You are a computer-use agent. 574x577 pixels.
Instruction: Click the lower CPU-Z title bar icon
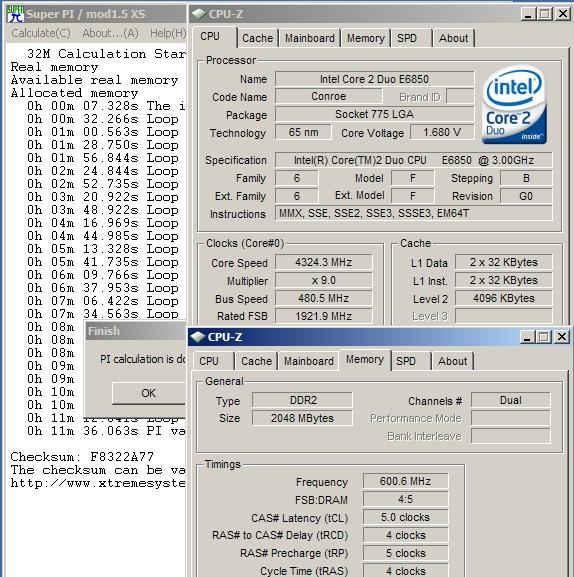pyautogui.click(x=198, y=337)
